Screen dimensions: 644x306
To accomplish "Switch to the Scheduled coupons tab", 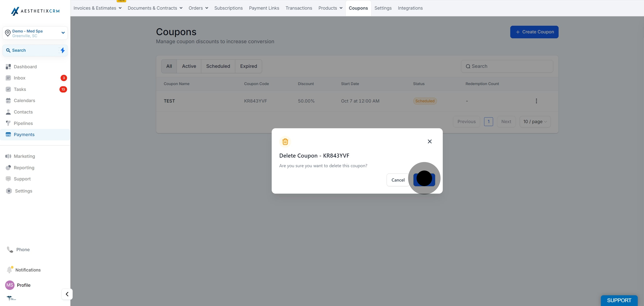I will 218,66.
